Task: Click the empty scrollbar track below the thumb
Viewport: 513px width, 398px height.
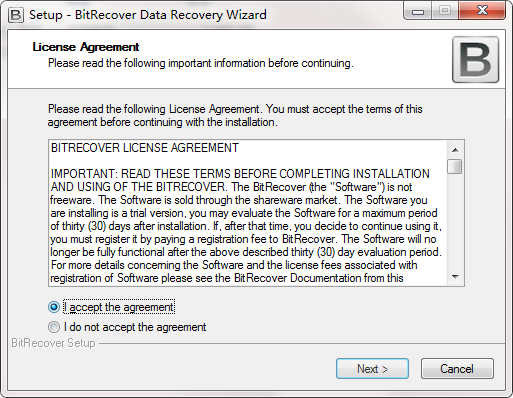Action: click(x=455, y=221)
